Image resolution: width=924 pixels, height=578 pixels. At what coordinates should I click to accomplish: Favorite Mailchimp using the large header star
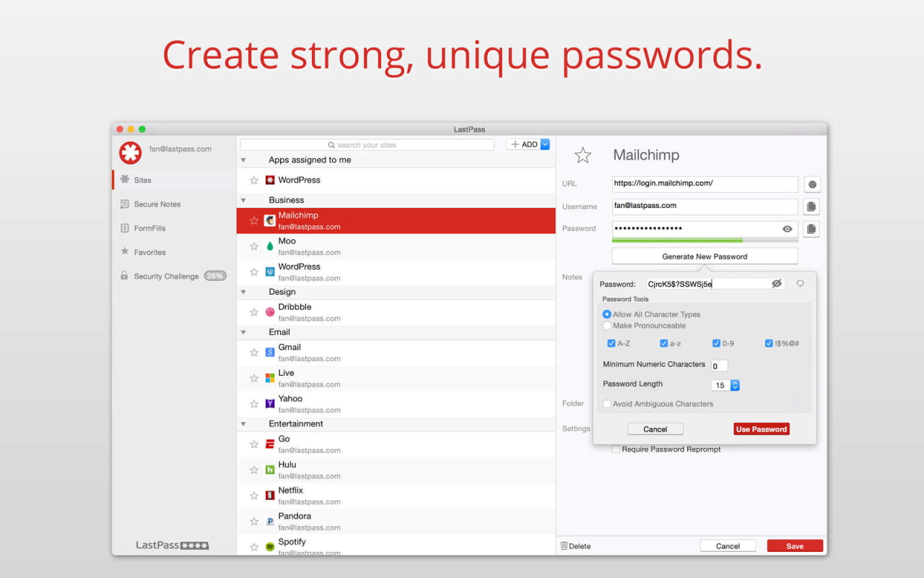pos(583,155)
